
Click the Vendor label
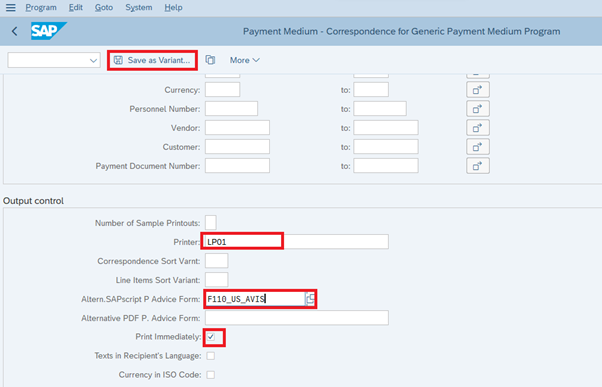click(185, 128)
